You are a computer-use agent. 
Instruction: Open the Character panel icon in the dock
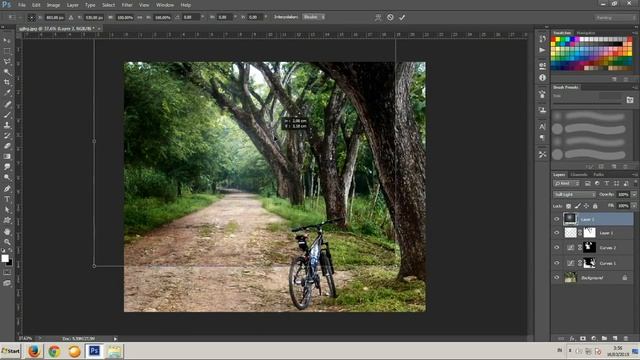coord(542,127)
